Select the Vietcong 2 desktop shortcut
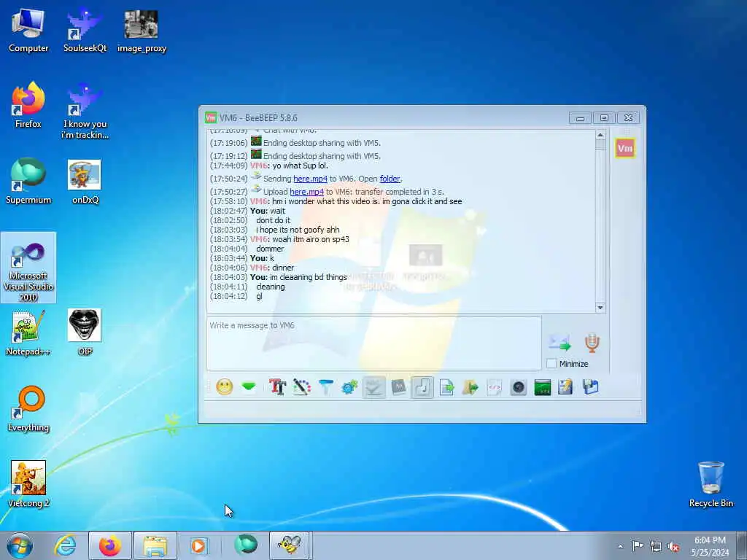Screen dimensions: 747x560 [28, 484]
